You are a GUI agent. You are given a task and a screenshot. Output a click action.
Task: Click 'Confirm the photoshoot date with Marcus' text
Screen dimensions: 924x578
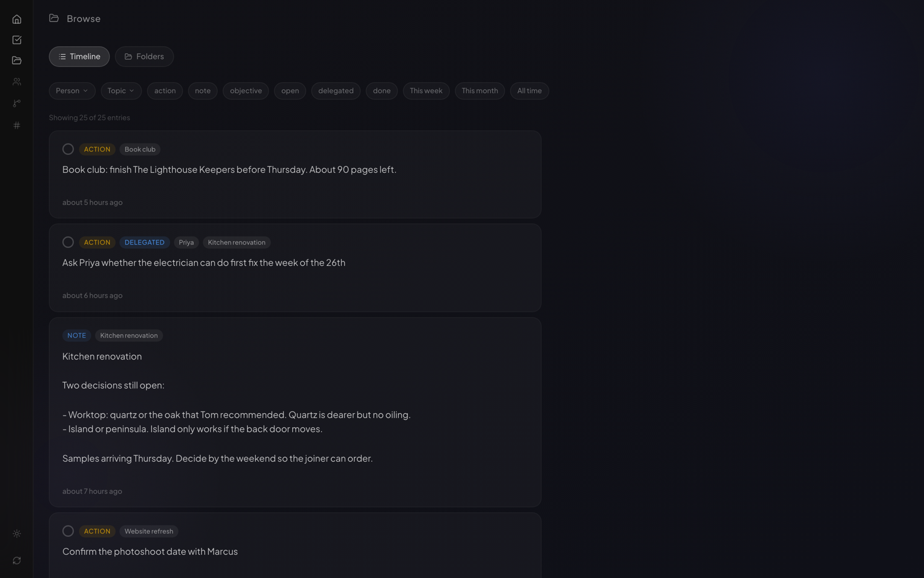pyautogui.click(x=150, y=551)
